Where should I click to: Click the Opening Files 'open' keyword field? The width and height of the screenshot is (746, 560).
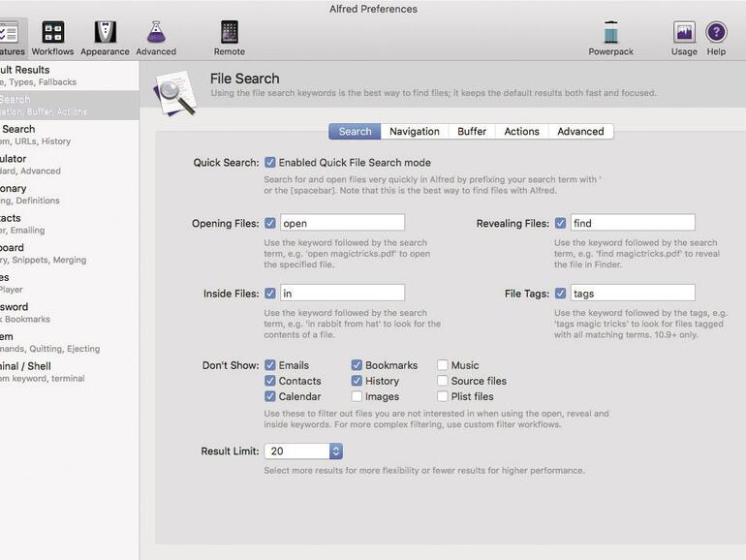343,223
